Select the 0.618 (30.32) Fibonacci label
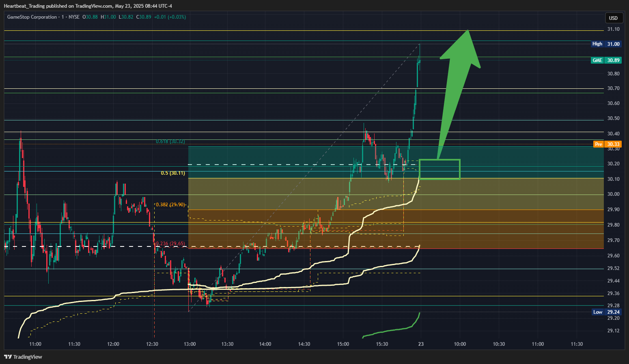 tap(170, 141)
